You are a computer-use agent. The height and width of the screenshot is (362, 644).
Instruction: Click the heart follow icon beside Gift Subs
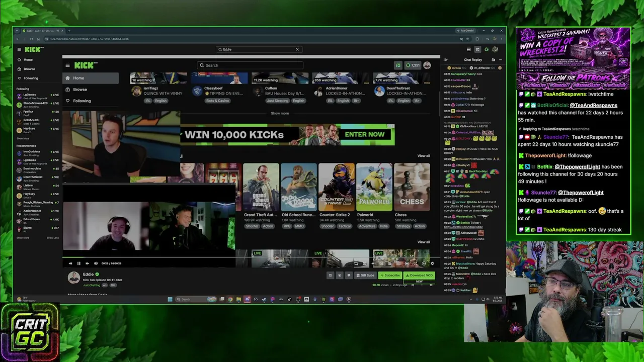[348, 276]
